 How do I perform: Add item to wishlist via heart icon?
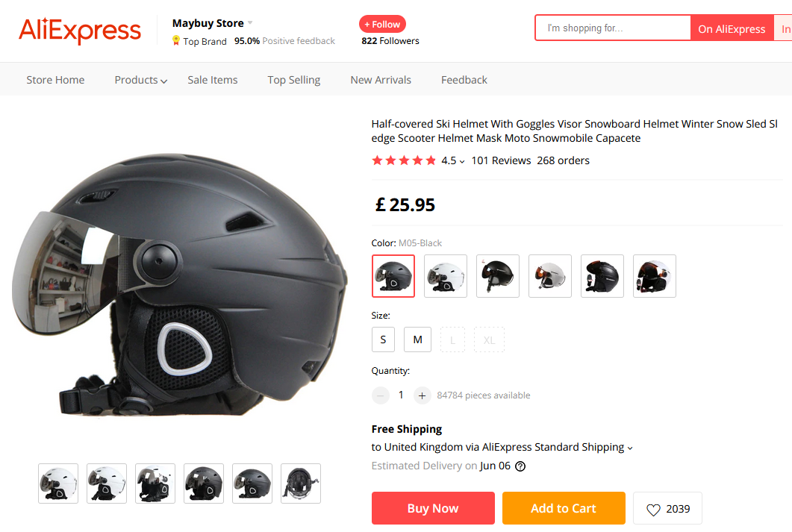pyautogui.click(x=653, y=510)
